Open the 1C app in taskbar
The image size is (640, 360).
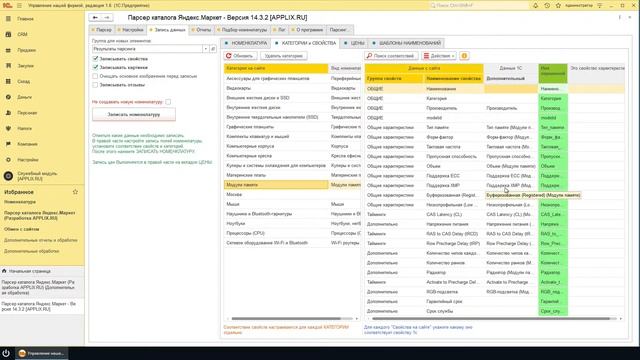(x=42, y=353)
